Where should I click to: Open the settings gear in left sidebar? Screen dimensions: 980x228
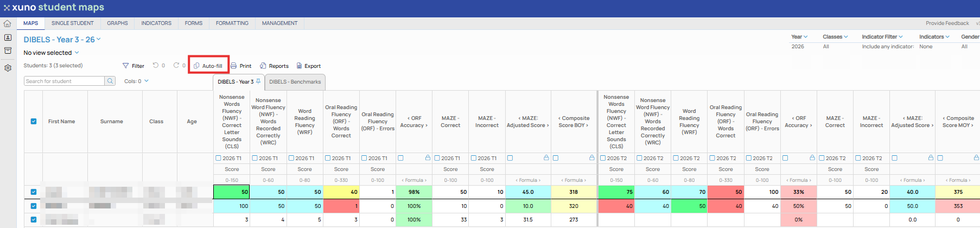[x=8, y=68]
